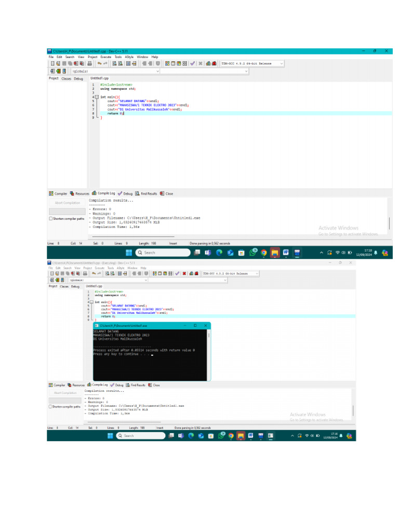399x532 pixels.
Task: Click red Stop Execution X in Executing window
Action: coord(184,273)
